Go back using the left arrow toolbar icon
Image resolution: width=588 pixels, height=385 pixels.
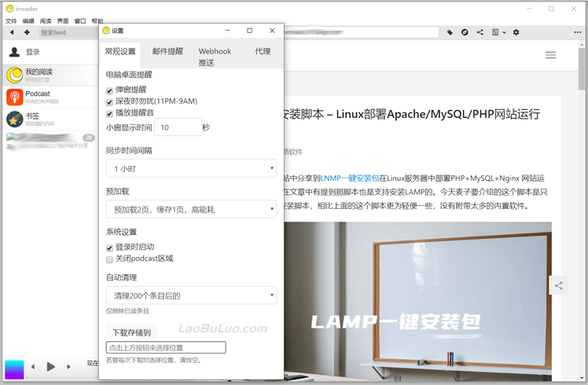tap(12, 32)
